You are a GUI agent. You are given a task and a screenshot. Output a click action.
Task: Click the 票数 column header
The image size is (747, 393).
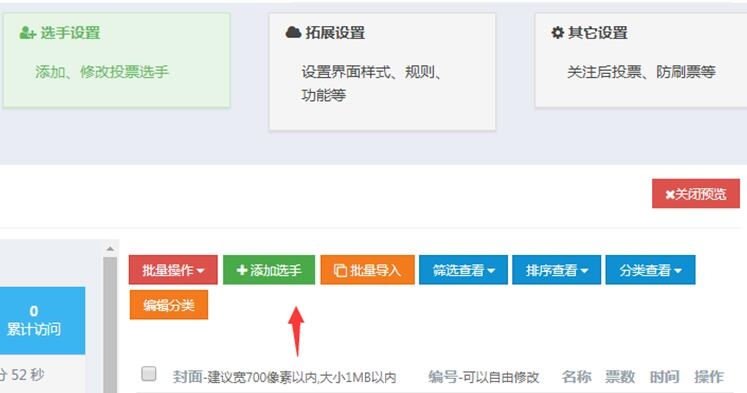pyautogui.click(x=620, y=377)
